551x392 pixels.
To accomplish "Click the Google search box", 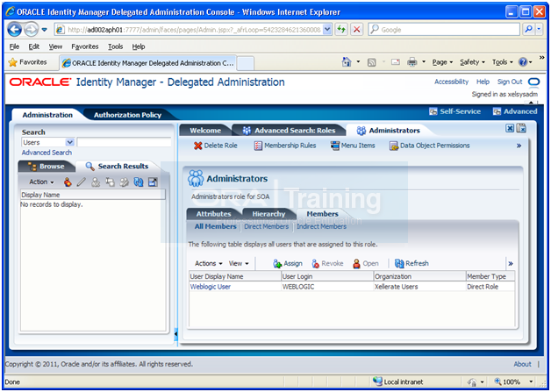I will 444,30.
